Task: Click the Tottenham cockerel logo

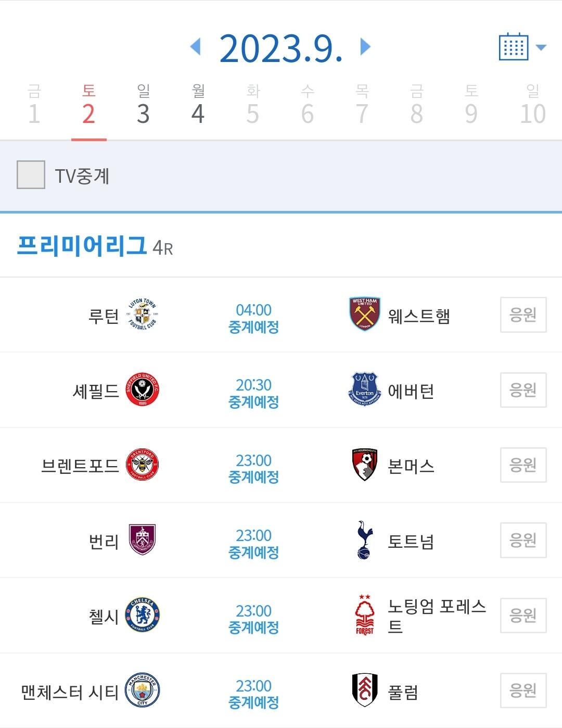Action: coord(364,540)
